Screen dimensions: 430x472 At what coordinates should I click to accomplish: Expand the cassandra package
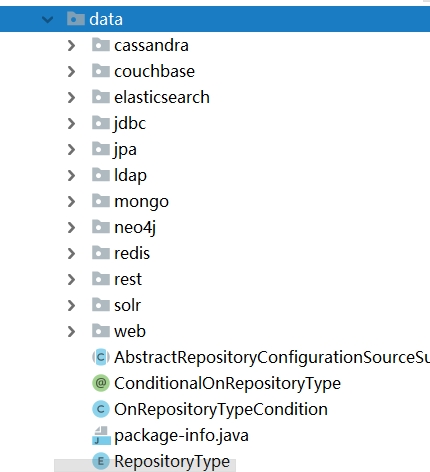[x=71, y=45]
